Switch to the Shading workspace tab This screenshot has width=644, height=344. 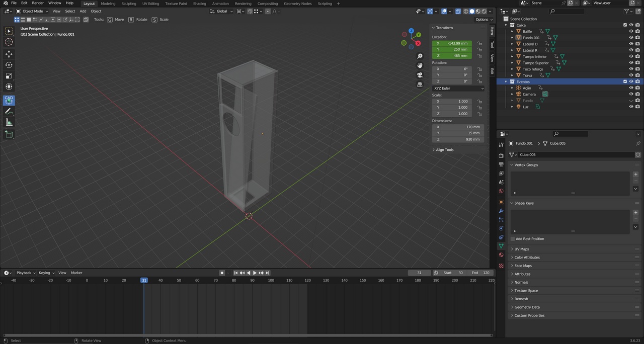click(200, 4)
